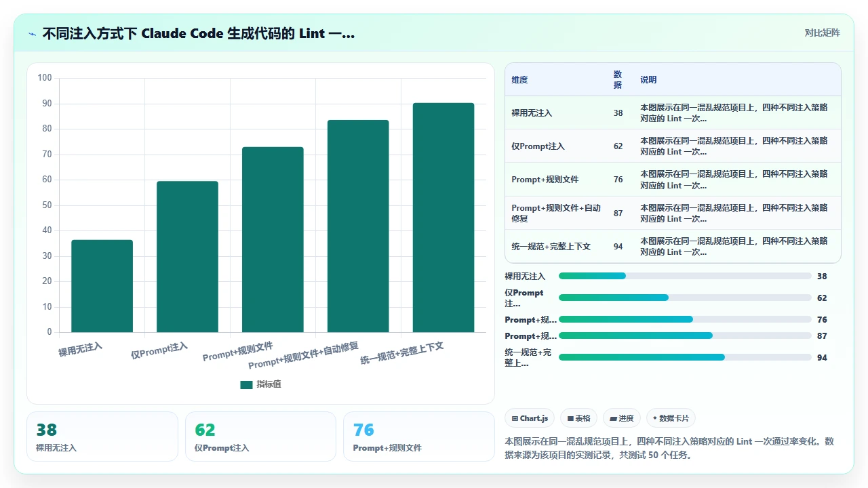
Task: Click the 指标值 legend label
Action: click(269, 384)
